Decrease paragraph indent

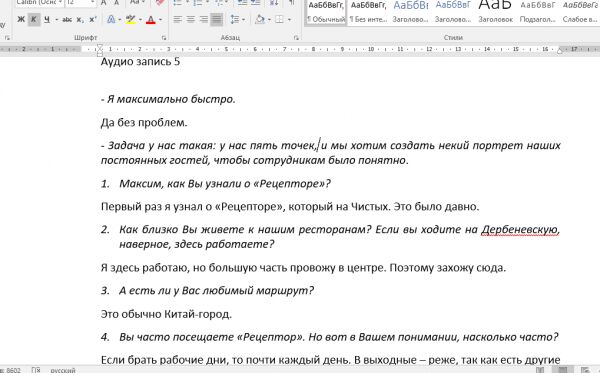(242, 3)
